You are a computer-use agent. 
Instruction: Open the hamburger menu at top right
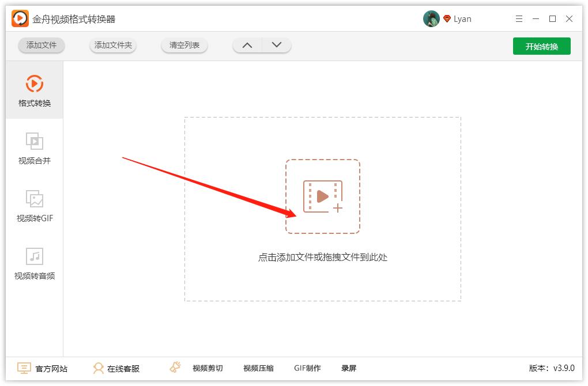click(x=518, y=18)
